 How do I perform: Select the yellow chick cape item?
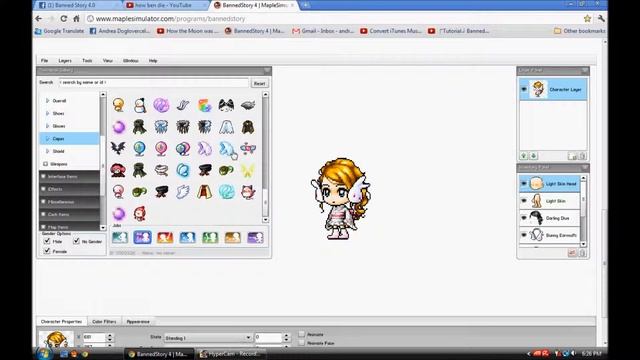tap(118, 105)
